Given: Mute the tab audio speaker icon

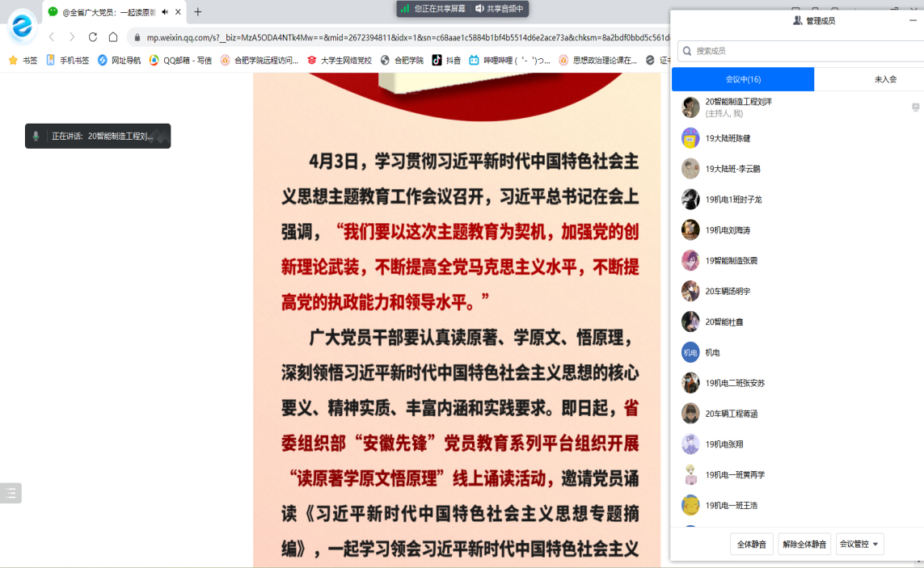Looking at the screenshot, I should tap(165, 12).
